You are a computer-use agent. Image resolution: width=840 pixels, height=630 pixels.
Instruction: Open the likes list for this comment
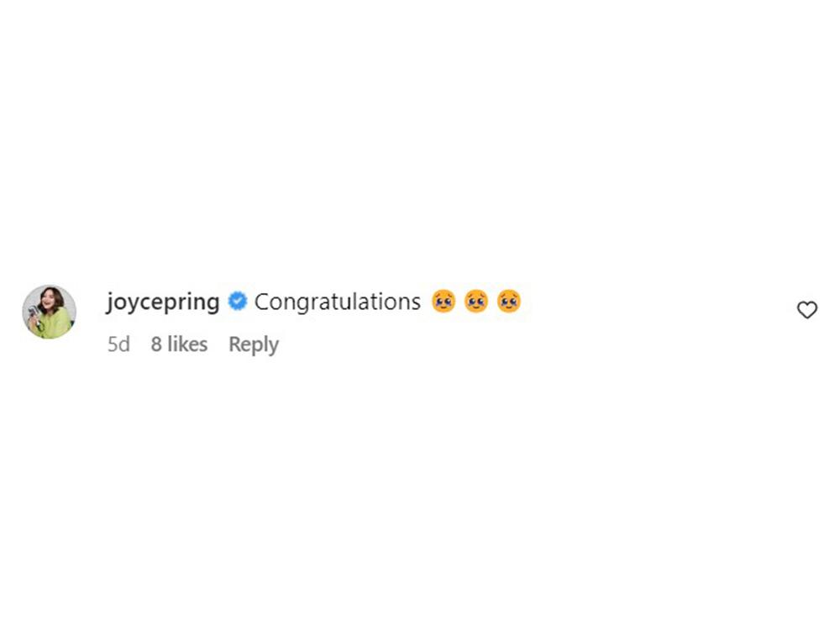[179, 344]
